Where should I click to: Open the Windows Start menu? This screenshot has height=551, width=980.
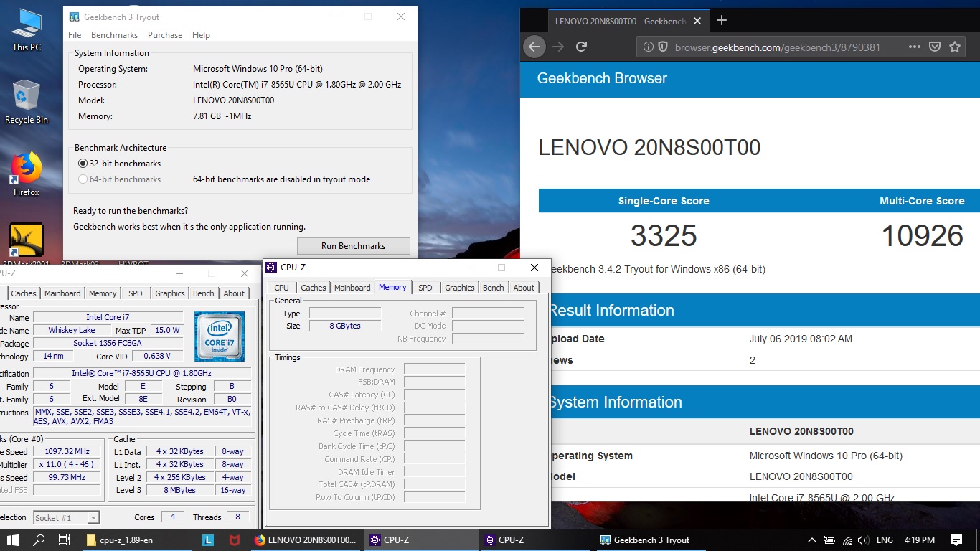[x=13, y=540]
